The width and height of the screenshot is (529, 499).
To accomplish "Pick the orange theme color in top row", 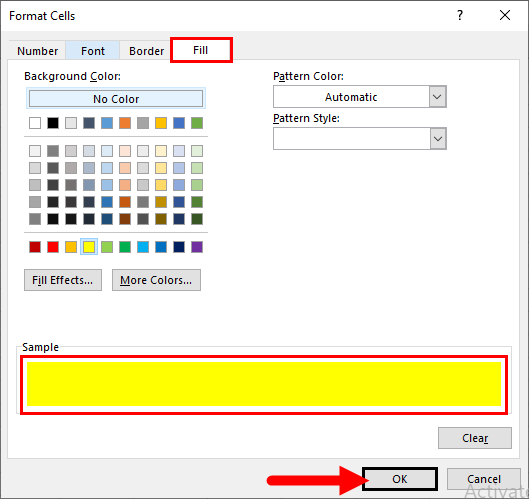I will pos(125,123).
